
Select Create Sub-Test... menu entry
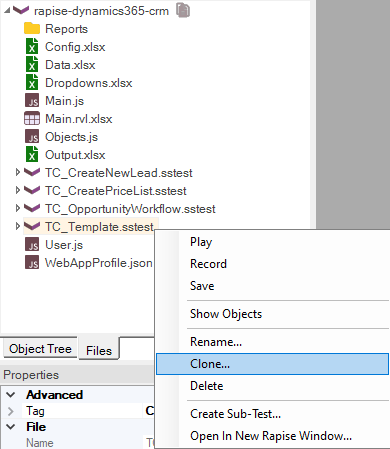tap(272, 414)
